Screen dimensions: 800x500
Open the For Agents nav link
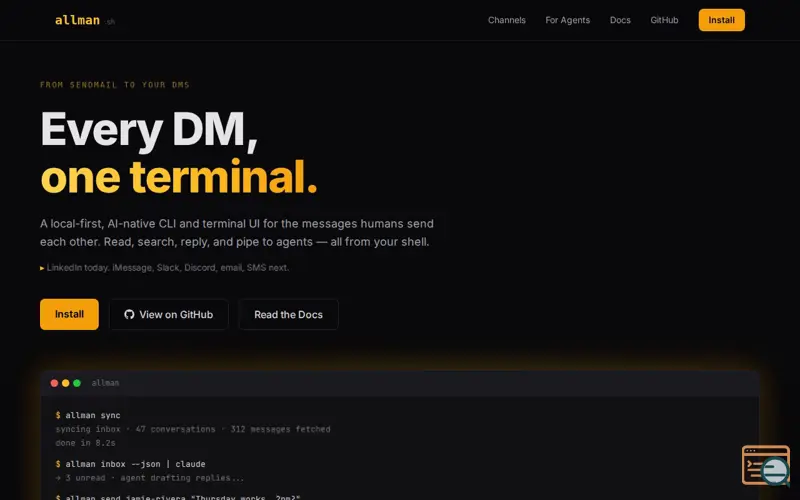click(x=567, y=20)
